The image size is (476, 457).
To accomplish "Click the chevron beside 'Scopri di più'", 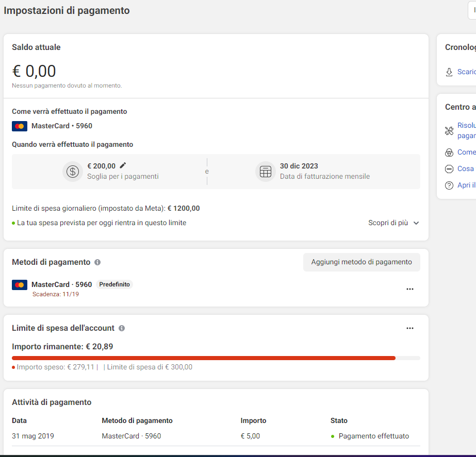I will point(416,223).
